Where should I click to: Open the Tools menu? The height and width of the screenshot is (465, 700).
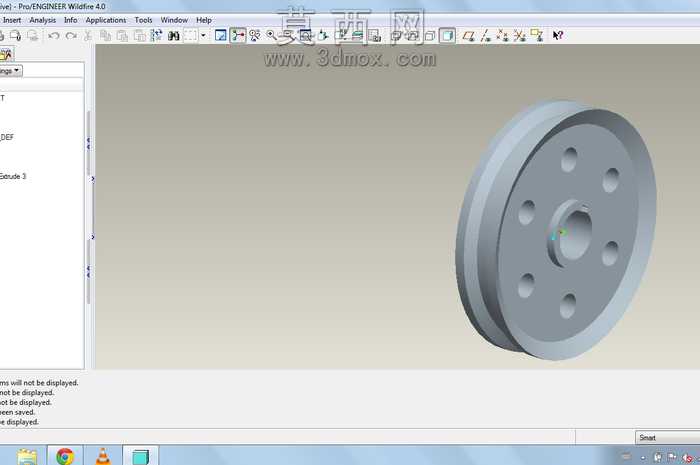(143, 20)
